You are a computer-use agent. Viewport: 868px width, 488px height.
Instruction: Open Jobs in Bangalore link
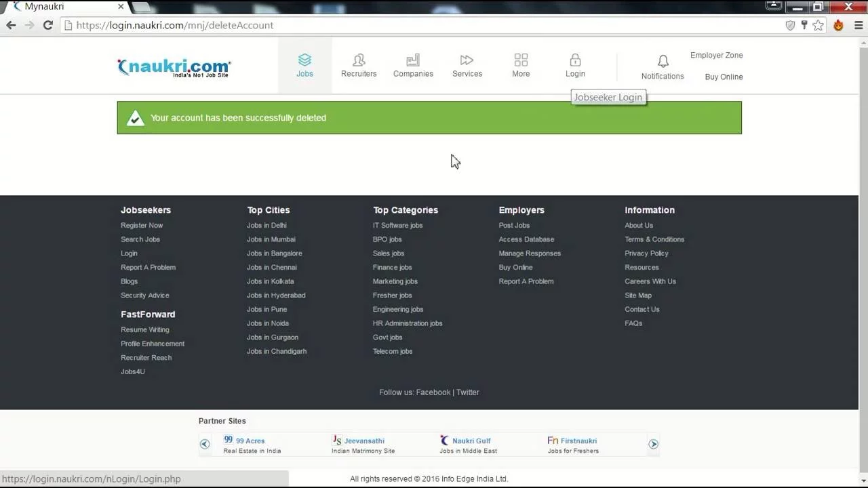[274, 253]
